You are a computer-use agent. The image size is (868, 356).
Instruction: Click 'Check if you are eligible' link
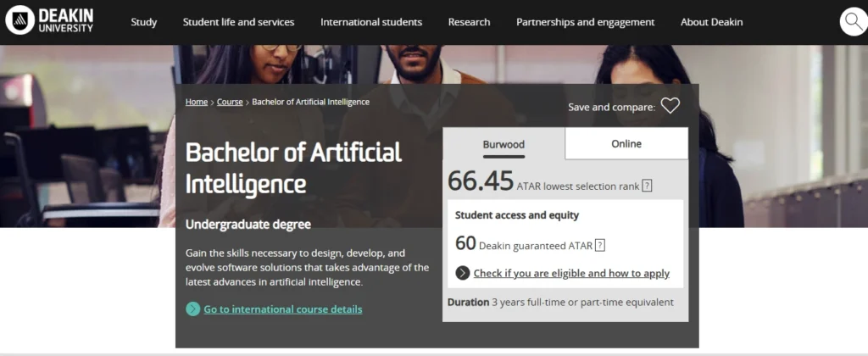tap(571, 273)
